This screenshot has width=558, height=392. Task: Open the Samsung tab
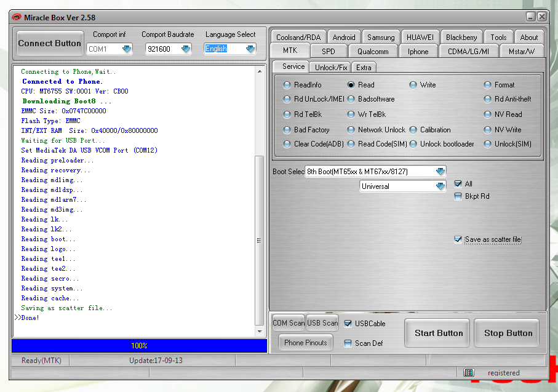click(x=381, y=37)
